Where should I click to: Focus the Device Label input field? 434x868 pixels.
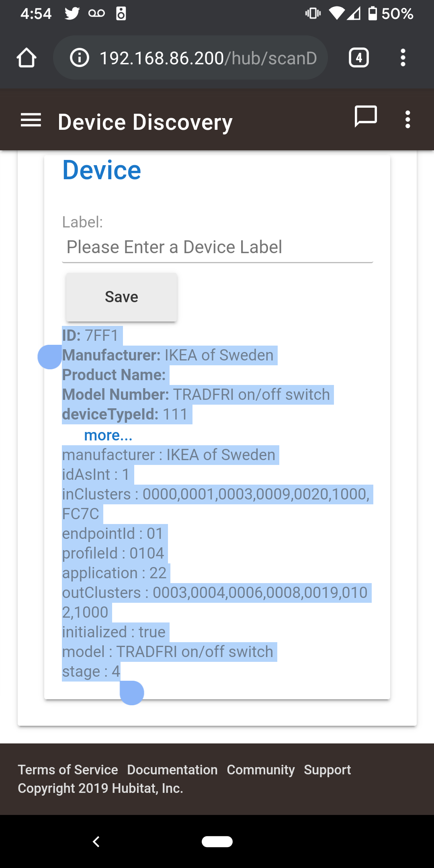point(217,247)
